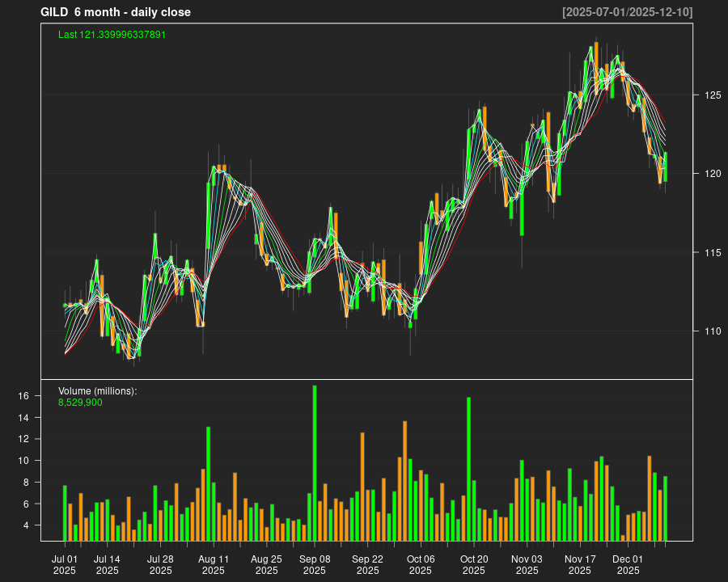Select the Dec 01 2025 date tick
This screenshot has height=582, width=728.
(x=628, y=564)
